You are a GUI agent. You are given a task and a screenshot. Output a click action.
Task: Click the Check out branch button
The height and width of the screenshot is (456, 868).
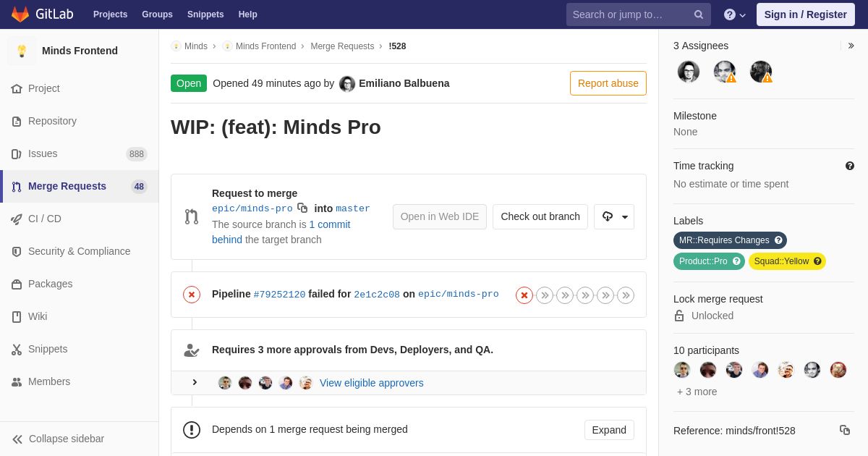tap(540, 216)
